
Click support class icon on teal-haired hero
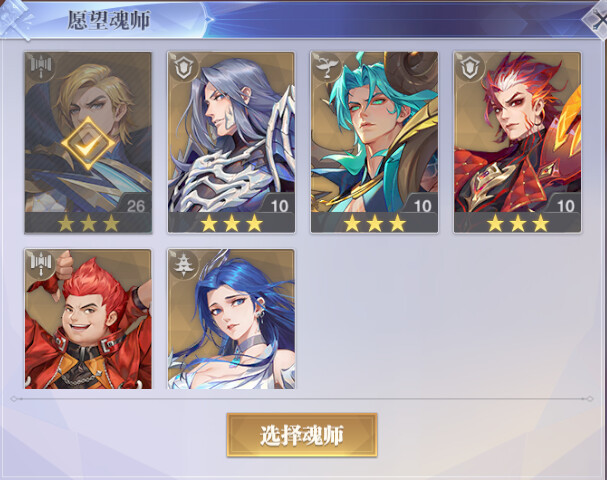click(x=327, y=68)
